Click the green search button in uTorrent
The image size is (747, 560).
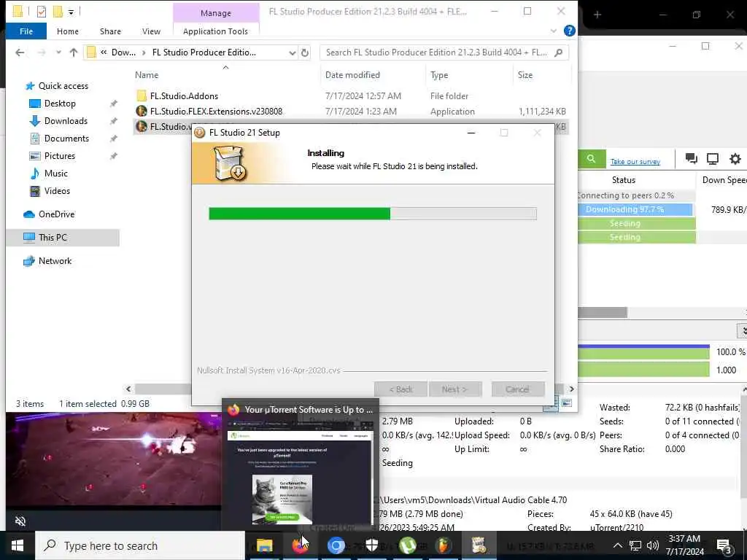coord(591,159)
